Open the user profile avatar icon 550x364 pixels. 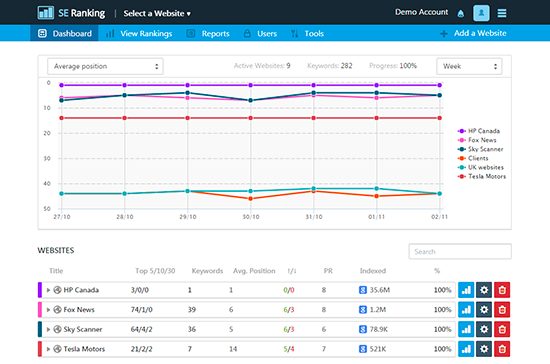point(481,13)
